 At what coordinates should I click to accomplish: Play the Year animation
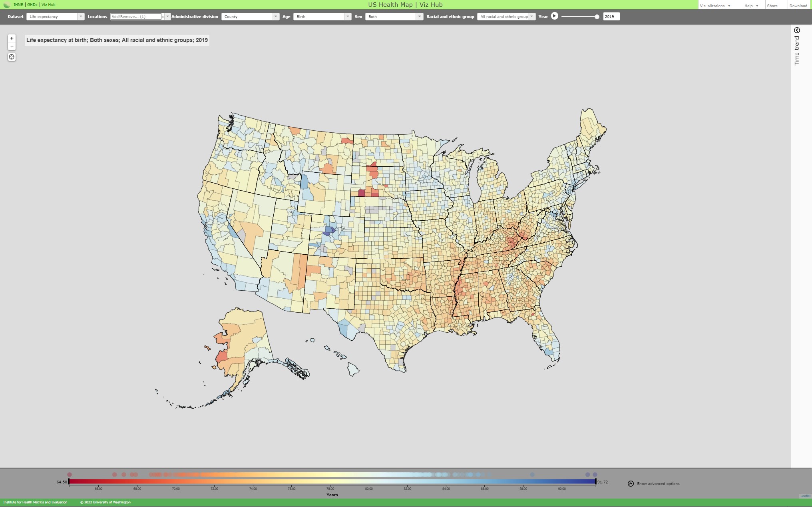[x=554, y=16]
